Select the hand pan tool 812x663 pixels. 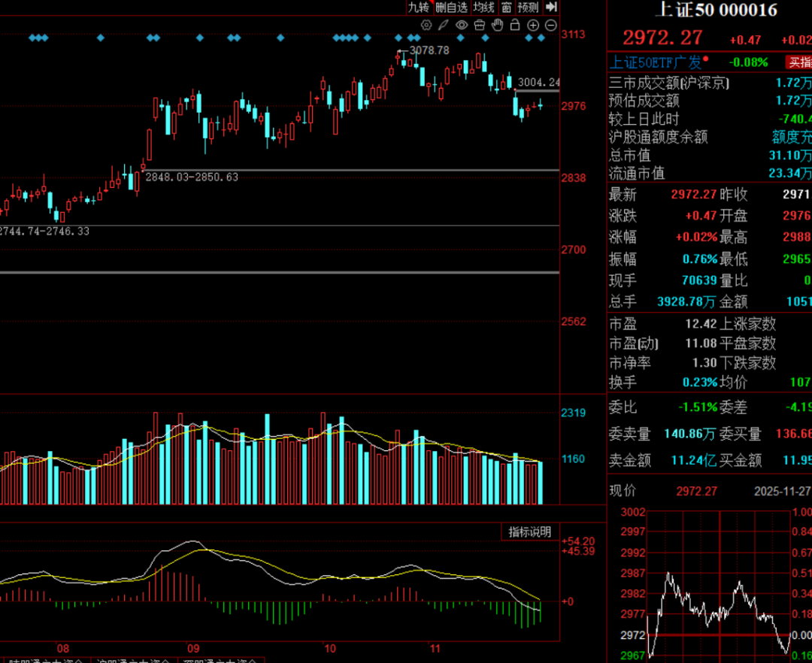497,25
